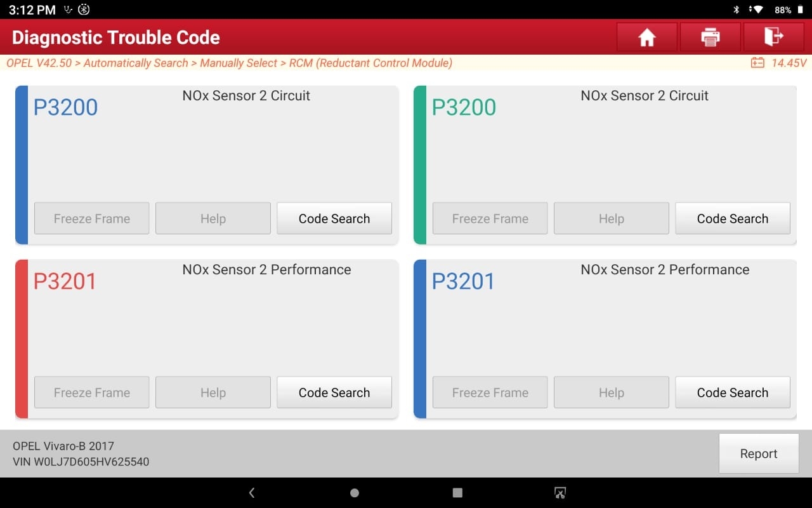Generate the diagnostic Report
The height and width of the screenshot is (508, 812).
click(759, 453)
